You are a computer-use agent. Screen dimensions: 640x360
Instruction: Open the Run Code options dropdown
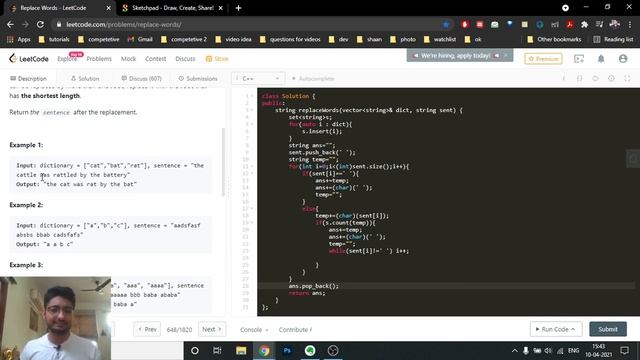tap(573, 329)
